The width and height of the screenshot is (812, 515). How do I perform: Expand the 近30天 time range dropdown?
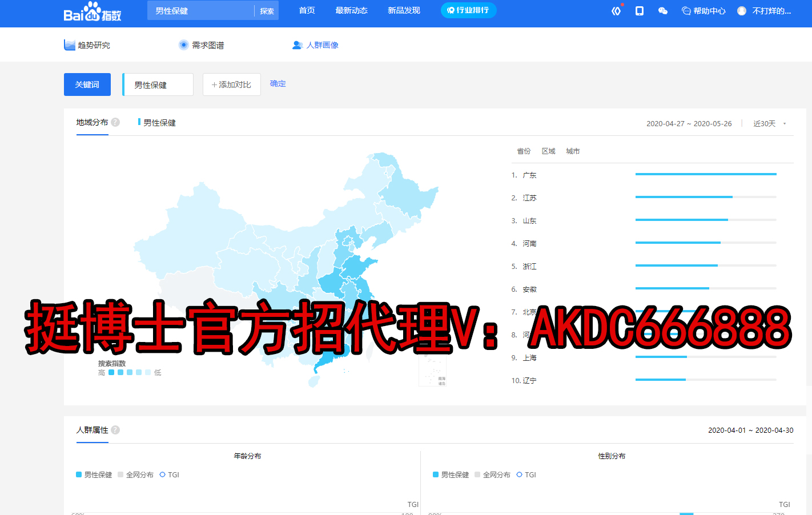point(769,123)
